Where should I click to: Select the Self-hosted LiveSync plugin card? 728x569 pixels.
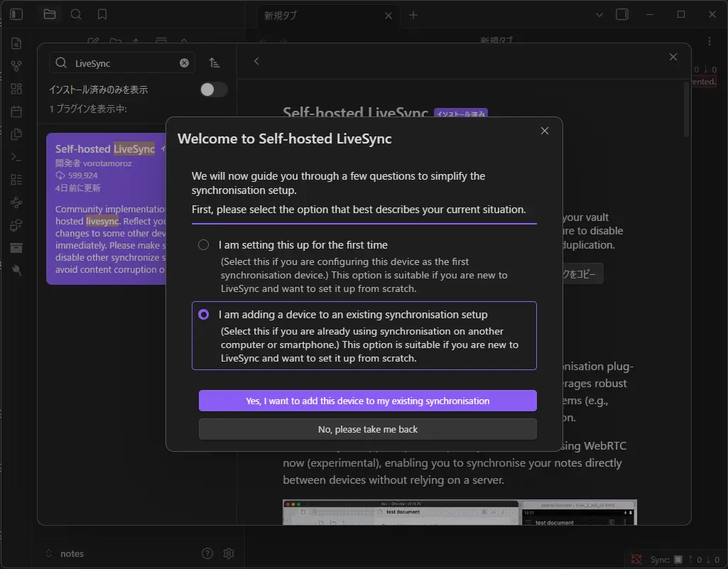pos(107,209)
